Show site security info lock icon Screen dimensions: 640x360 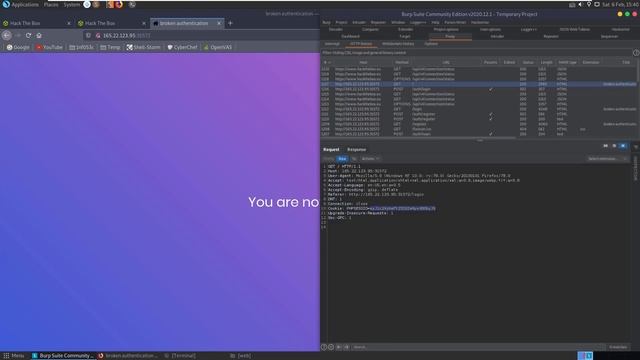[x=98, y=36]
